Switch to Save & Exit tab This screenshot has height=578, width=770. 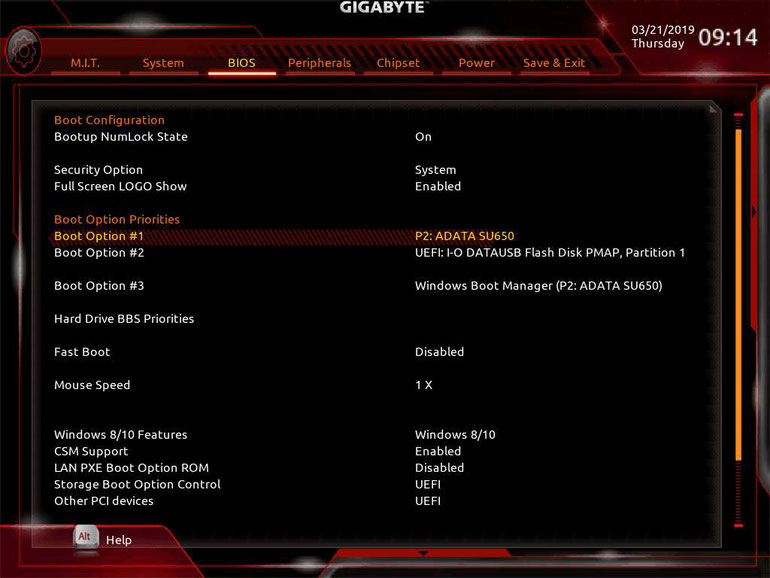click(554, 63)
